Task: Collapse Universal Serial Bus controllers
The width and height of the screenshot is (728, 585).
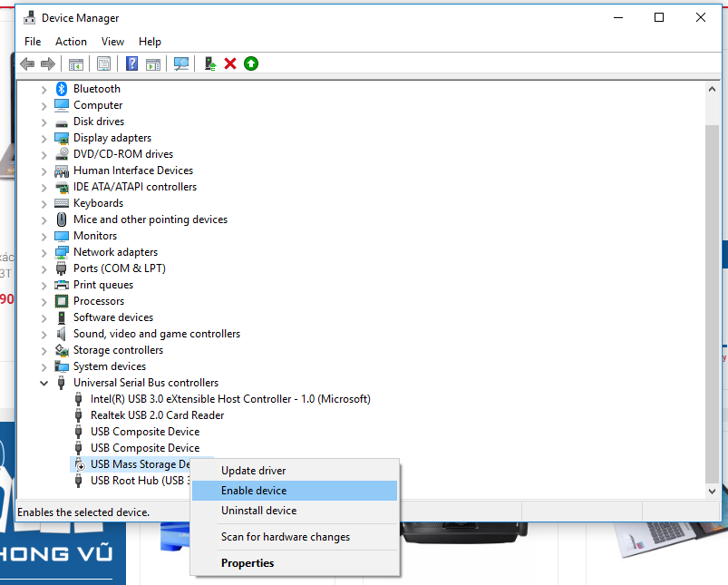Action: click(x=44, y=383)
